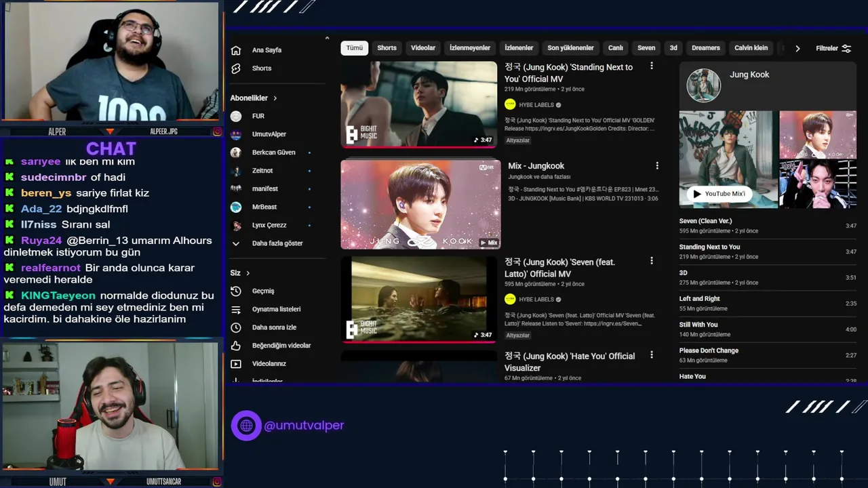
Task: Open HYBE LABELS avatar under Standing Next to You
Action: (510, 105)
